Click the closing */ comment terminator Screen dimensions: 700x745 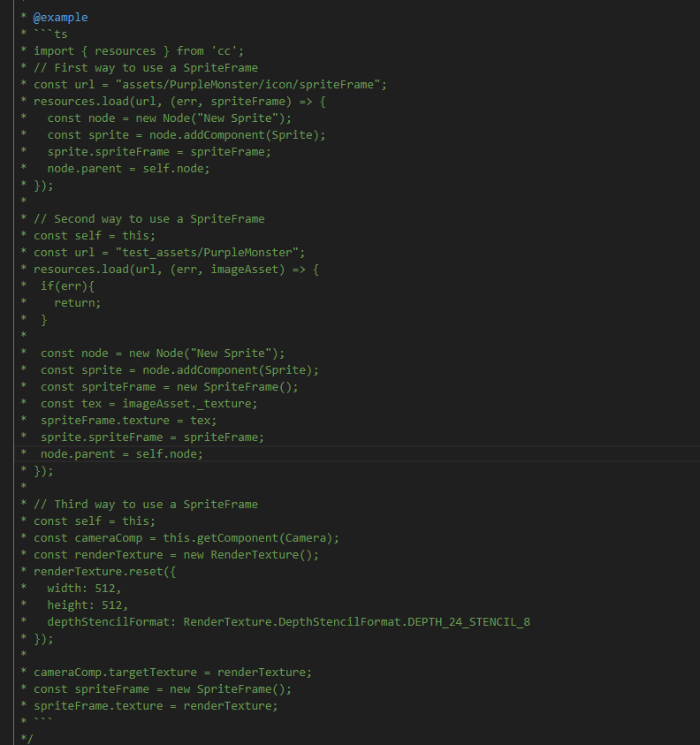point(27,738)
